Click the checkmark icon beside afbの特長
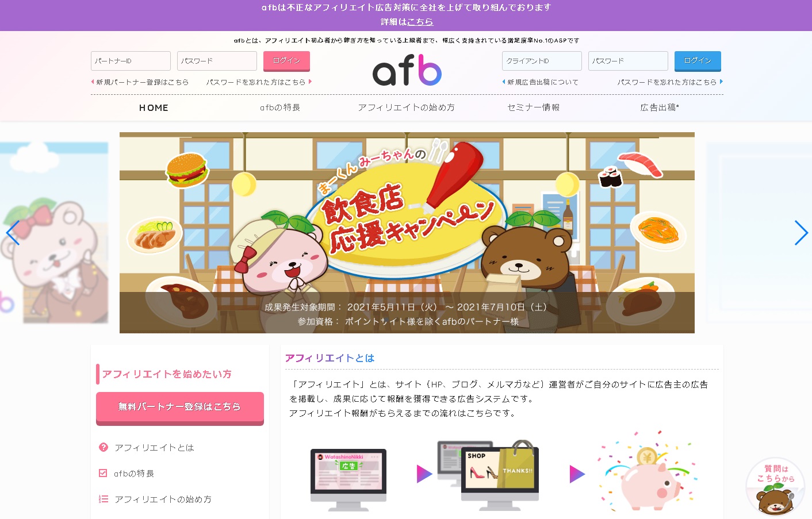This screenshot has height=519, width=812. [104, 473]
